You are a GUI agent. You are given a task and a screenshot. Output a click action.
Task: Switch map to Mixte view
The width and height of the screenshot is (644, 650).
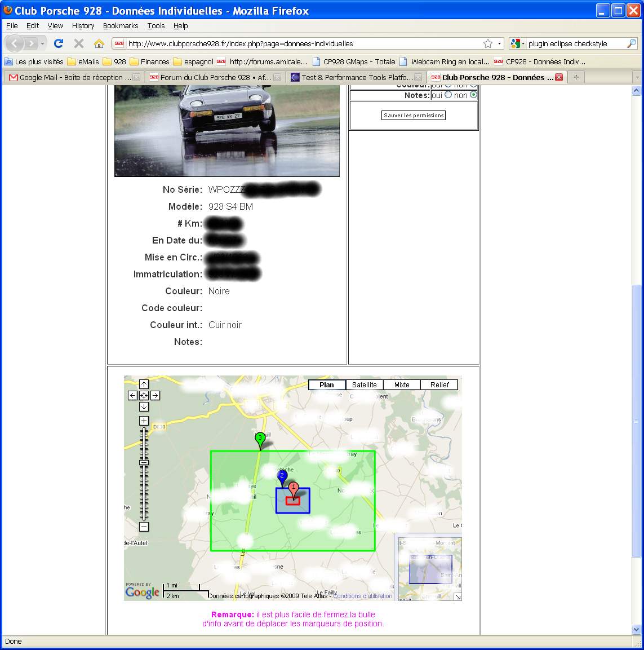pos(402,384)
